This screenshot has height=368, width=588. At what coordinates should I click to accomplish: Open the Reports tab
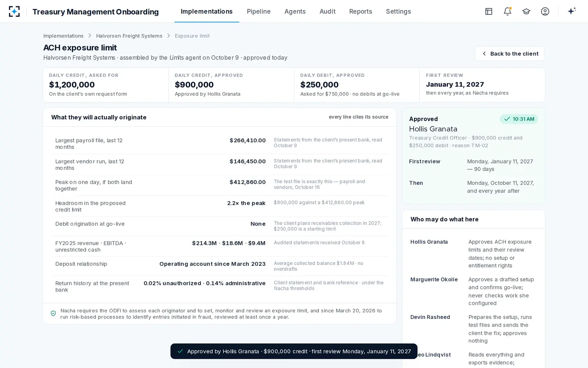(361, 11)
